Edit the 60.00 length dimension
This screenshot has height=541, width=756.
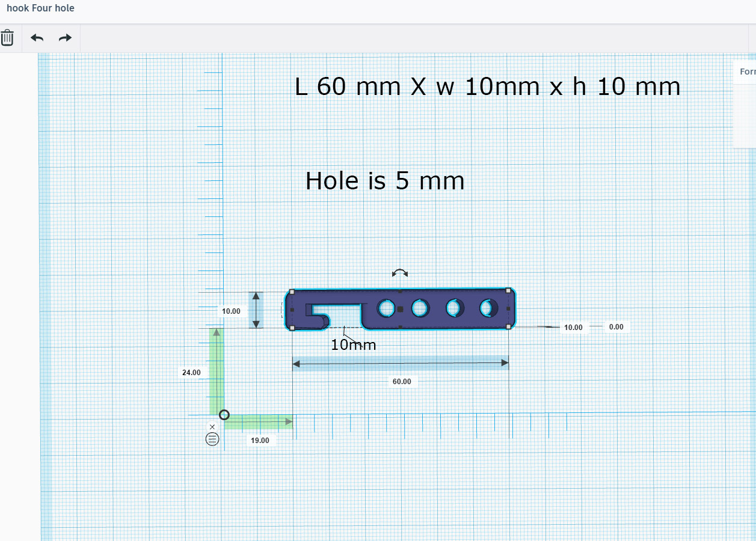(x=402, y=382)
